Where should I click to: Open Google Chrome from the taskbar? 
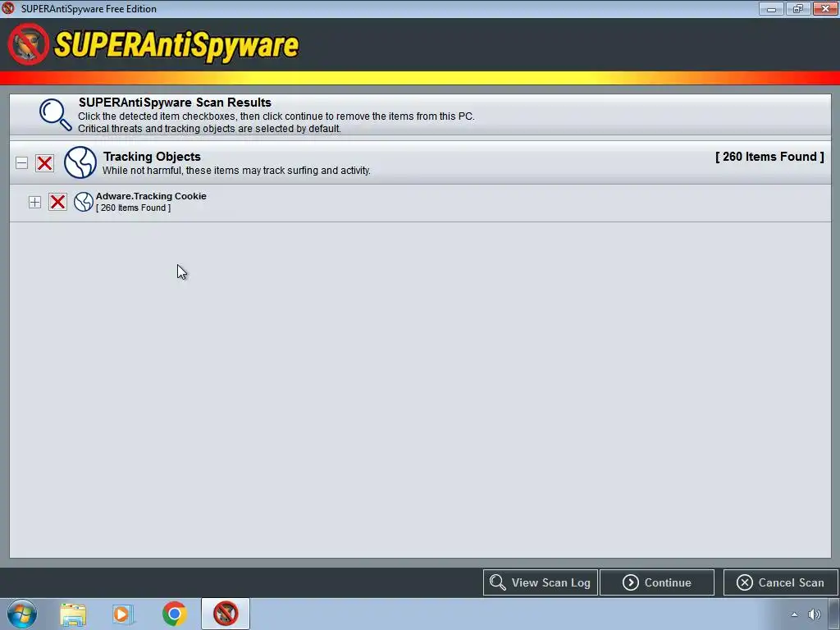[x=174, y=614]
